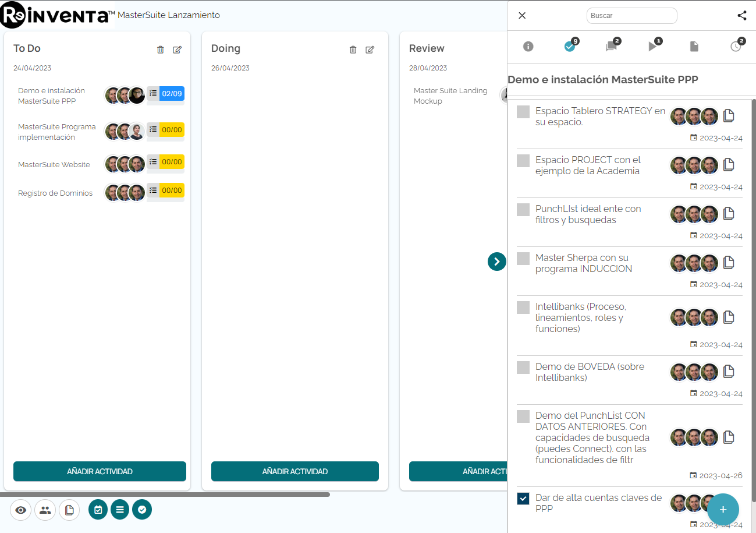
Task: Open MasterSuite Website card
Action: [x=54, y=164]
